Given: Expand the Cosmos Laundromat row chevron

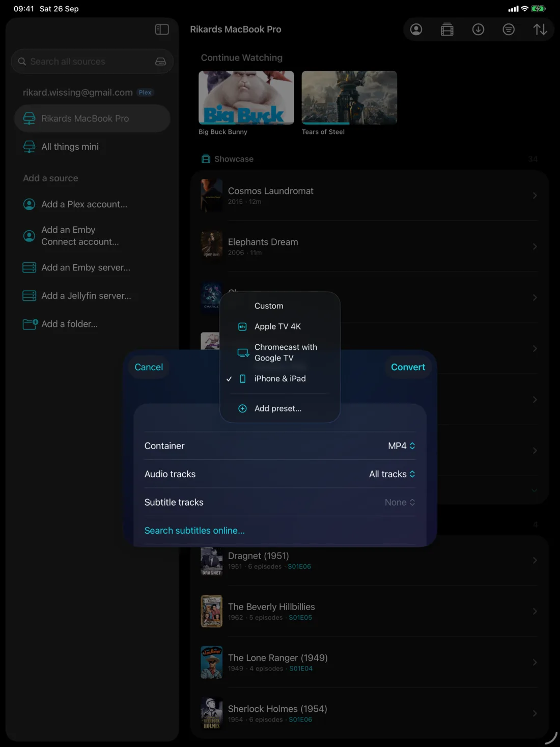Looking at the screenshot, I should point(535,196).
